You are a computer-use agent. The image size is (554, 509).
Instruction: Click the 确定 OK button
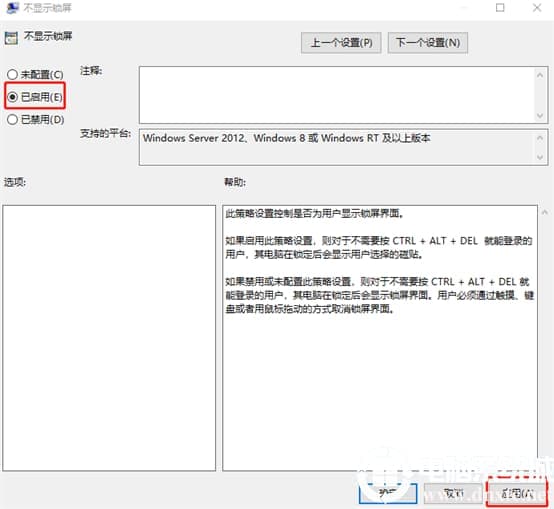(388, 493)
